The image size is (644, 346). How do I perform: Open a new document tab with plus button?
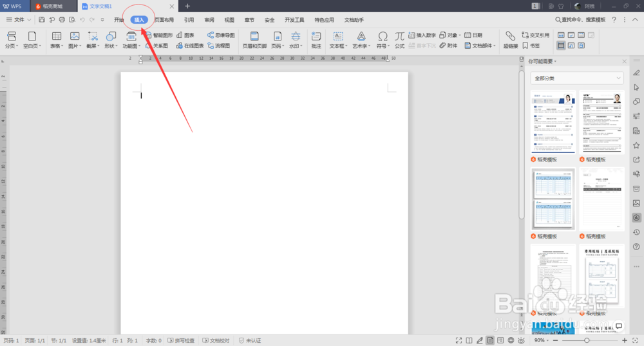click(x=187, y=6)
